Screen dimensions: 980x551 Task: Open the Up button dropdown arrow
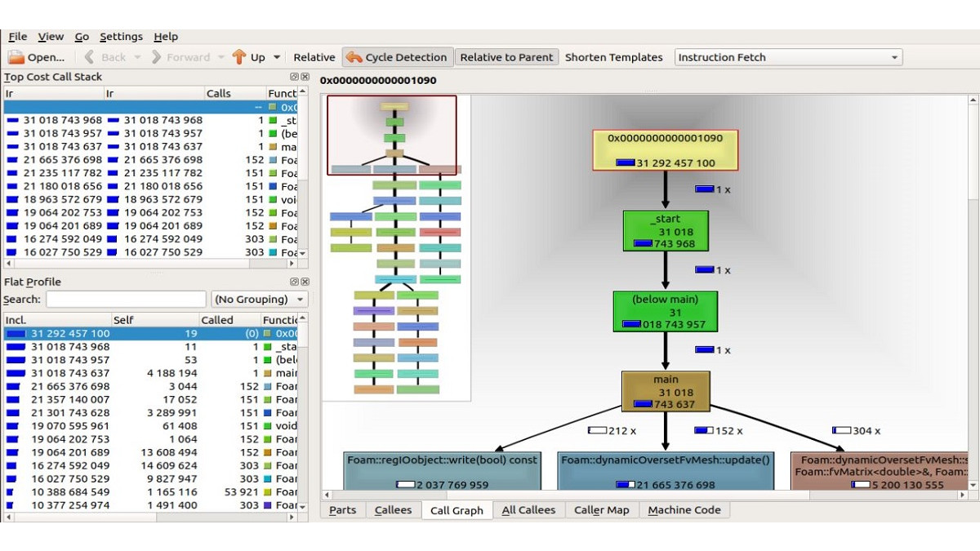pyautogui.click(x=277, y=57)
